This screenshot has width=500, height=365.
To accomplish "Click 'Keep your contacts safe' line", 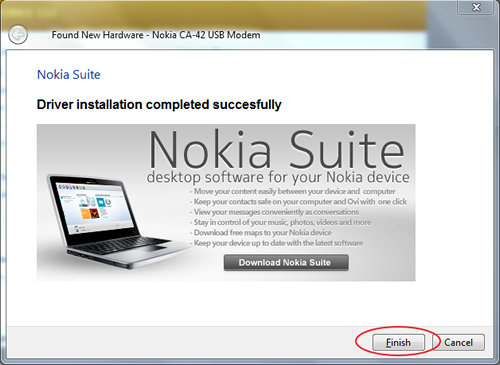I will click(298, 202).
